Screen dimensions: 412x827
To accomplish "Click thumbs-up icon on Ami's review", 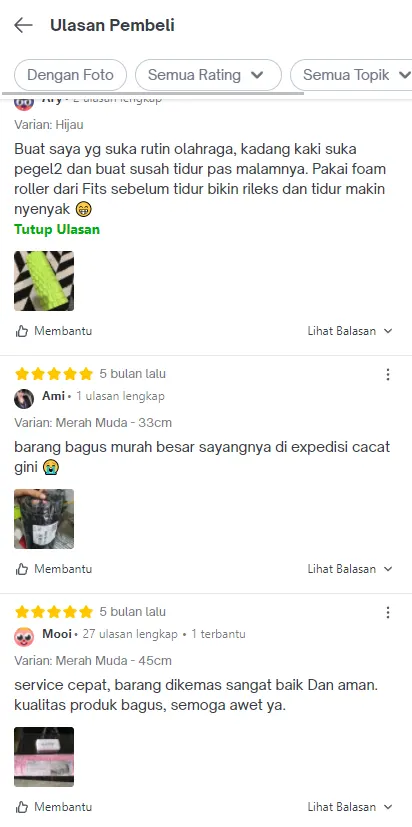I will coord(22,569).
